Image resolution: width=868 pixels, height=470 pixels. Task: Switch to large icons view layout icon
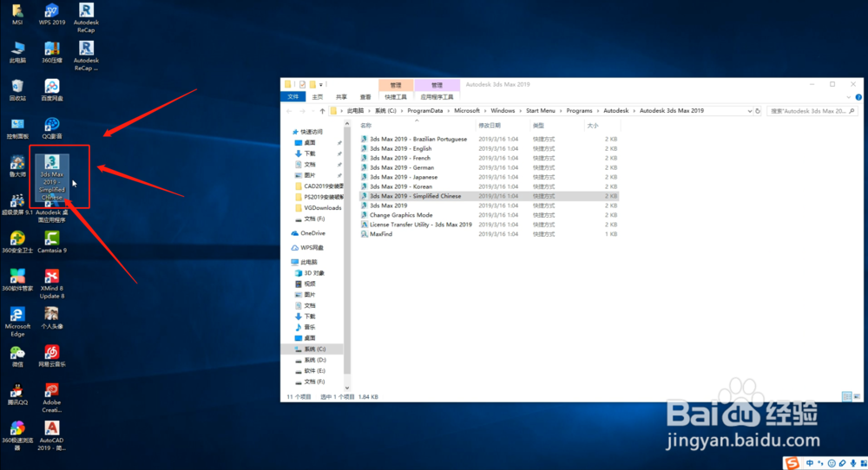[x=857, y=396]
